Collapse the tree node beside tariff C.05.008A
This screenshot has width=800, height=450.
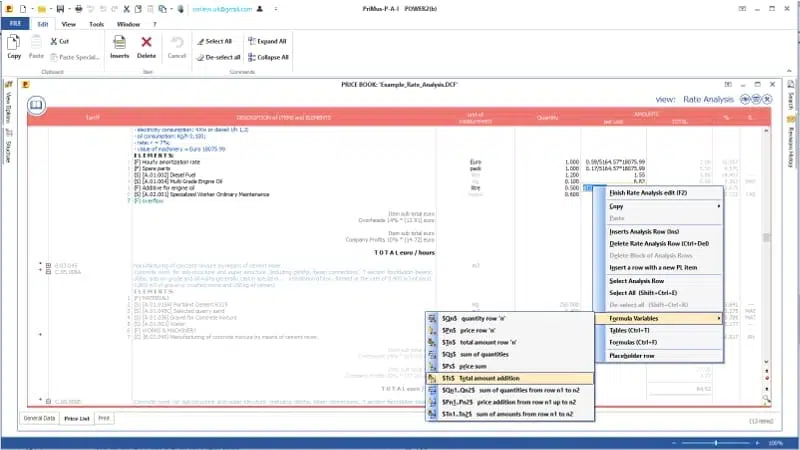click(x=48, y=272)
